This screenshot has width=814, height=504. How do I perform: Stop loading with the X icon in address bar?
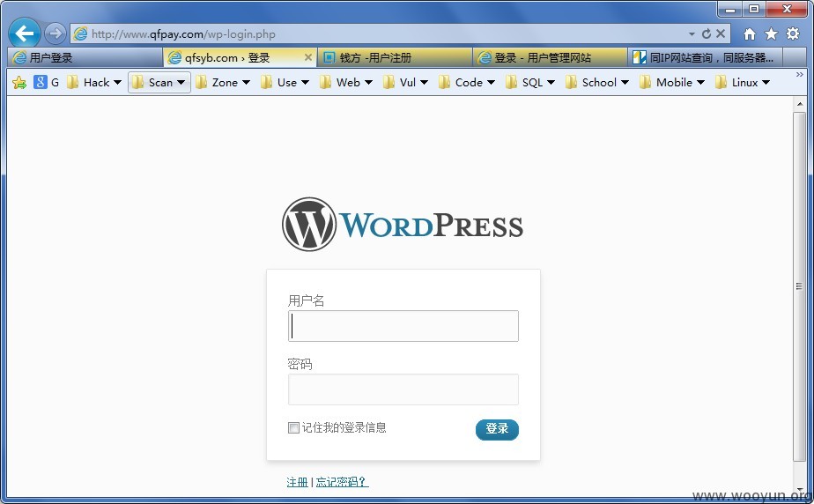[720, 33]
